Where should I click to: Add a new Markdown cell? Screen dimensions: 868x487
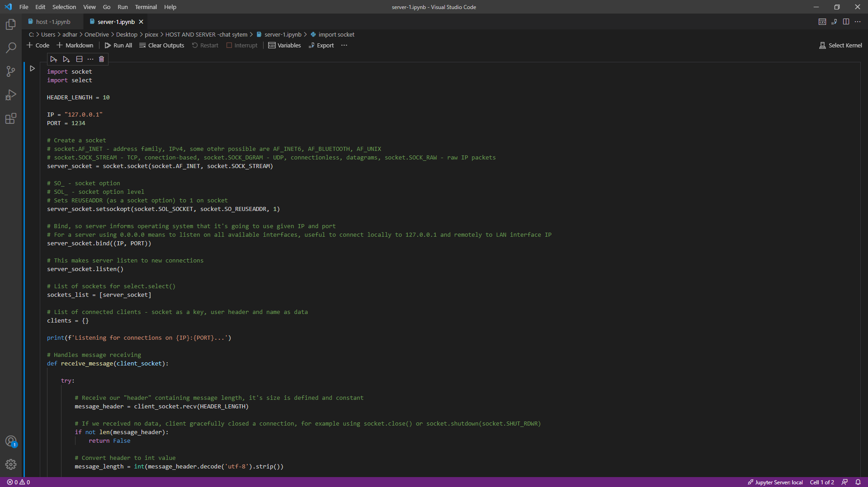[75, 45]
